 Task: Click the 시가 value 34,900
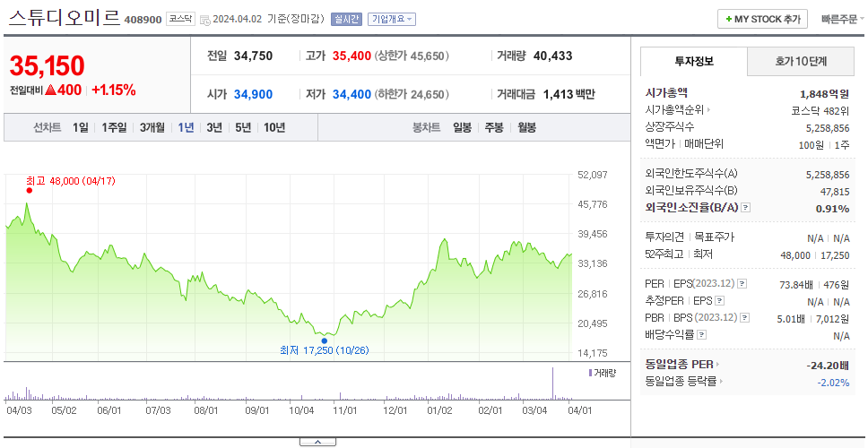point(253,95)
